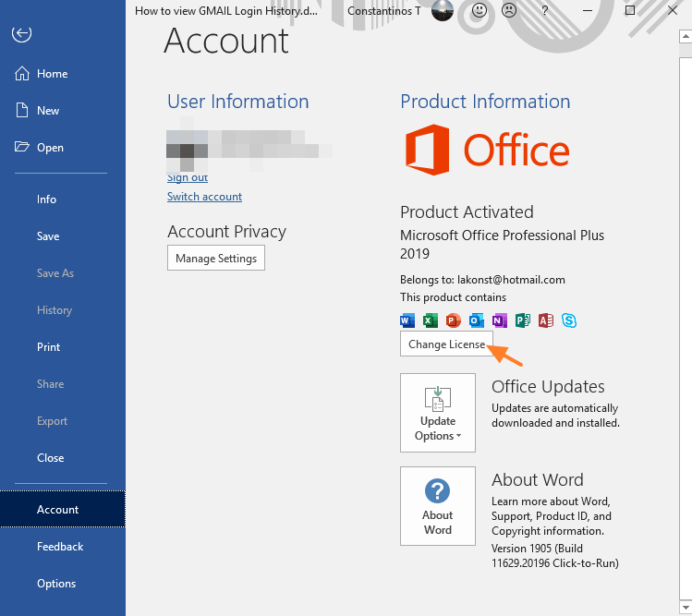The height and width of the screenshot is (616, 692).
Task: Click the Access app icon
Action: [546, 320]
